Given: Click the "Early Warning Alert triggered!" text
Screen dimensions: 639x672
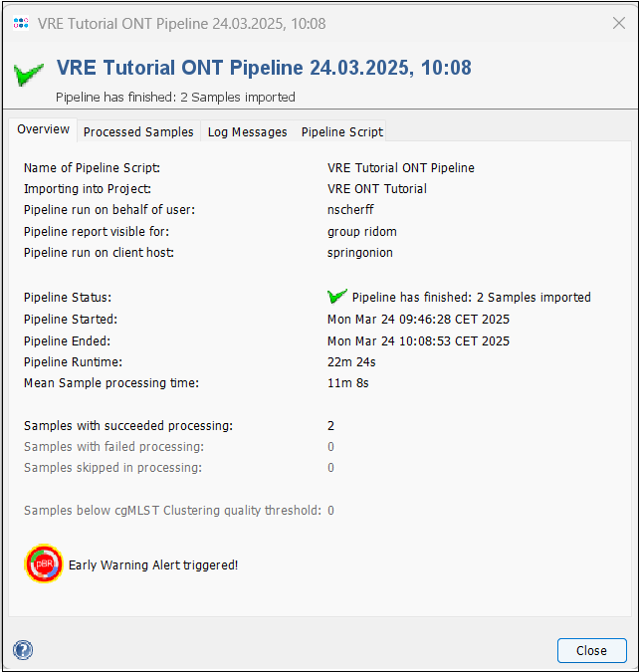Looking at the screenshot, I should click(x=153, y=565).
